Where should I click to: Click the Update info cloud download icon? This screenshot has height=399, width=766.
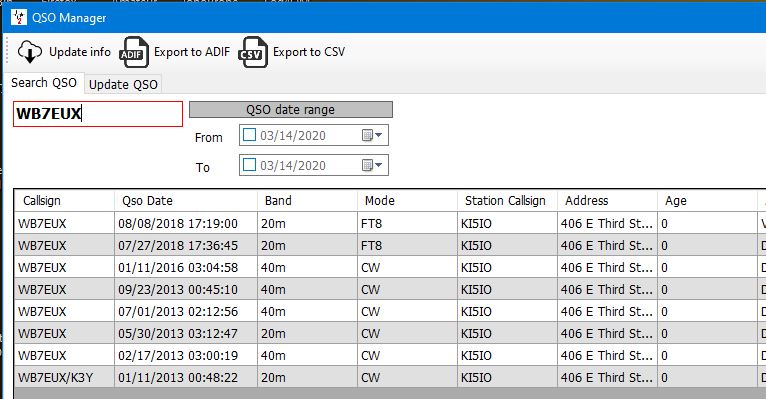[30, 52]
